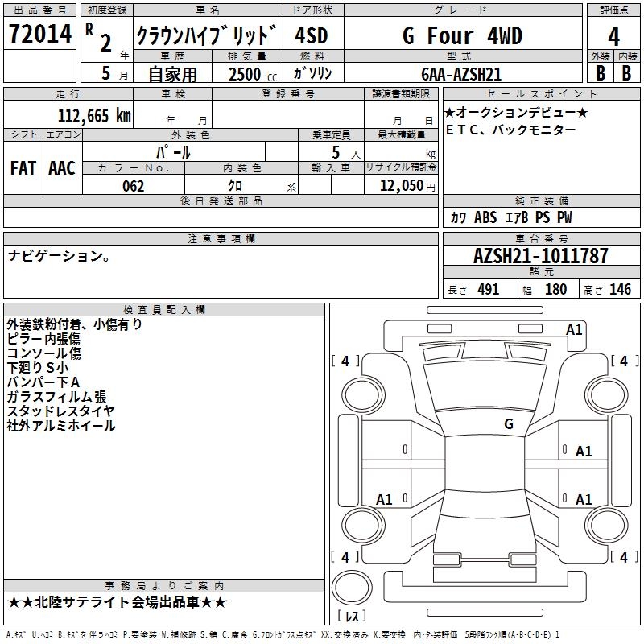Click the inspector note バンパー下A

click(43, 382)
